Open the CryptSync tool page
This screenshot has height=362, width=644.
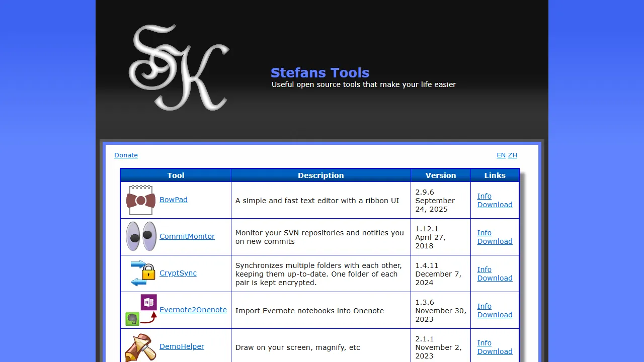tap(178, 273)
